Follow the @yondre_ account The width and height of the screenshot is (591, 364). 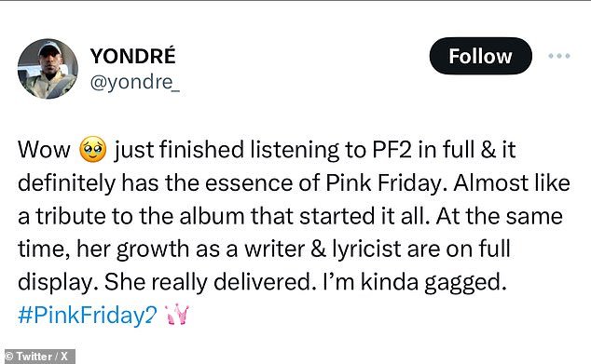point(481,56)
